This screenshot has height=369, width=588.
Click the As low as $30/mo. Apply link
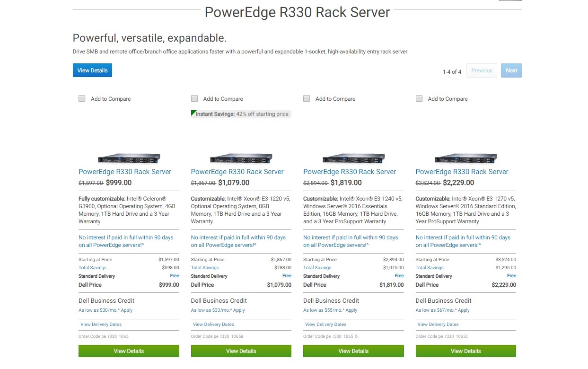(x=105, y=310)
